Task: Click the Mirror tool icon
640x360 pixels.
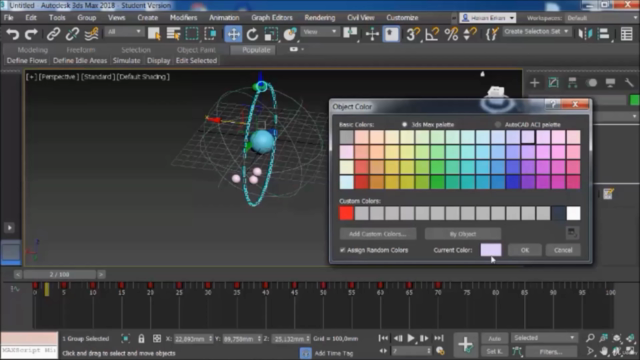Action: click(x=585, y=34)
